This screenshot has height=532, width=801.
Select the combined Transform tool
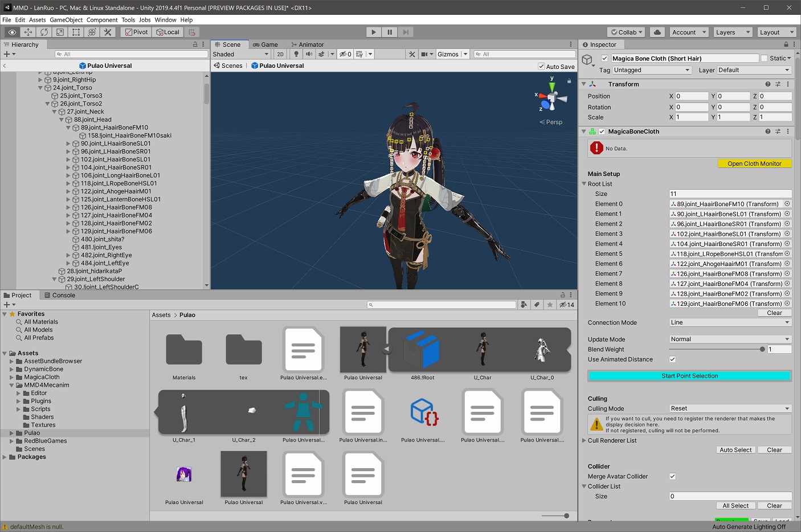92,32
